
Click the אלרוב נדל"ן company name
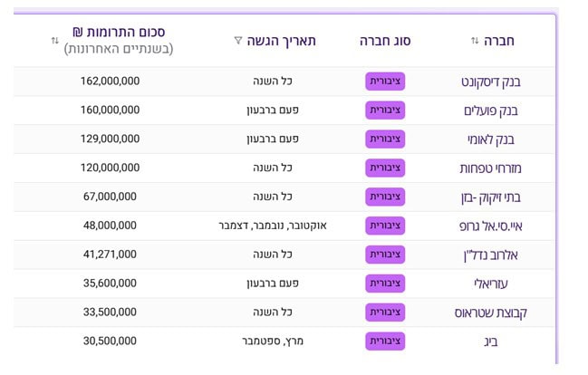[490, 255]
